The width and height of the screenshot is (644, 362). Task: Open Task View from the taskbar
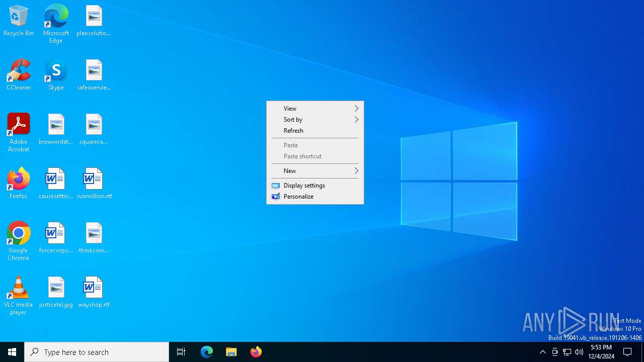181,352
